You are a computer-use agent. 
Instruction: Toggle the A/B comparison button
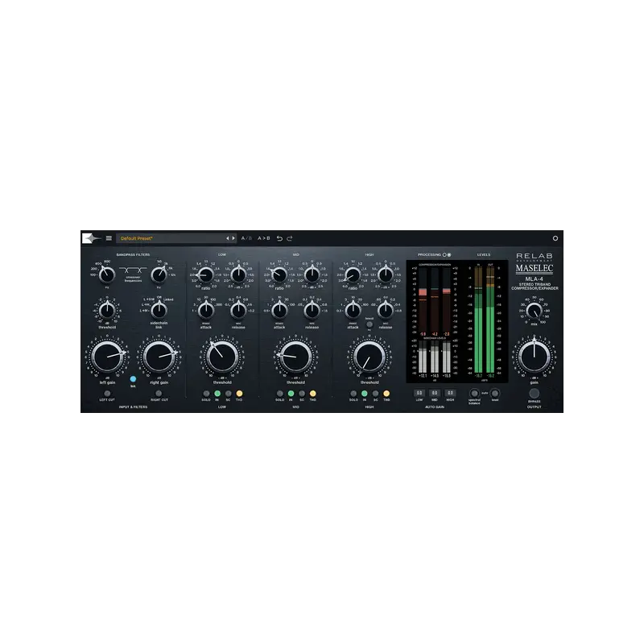pyautogui.click(x=246, y=238)
